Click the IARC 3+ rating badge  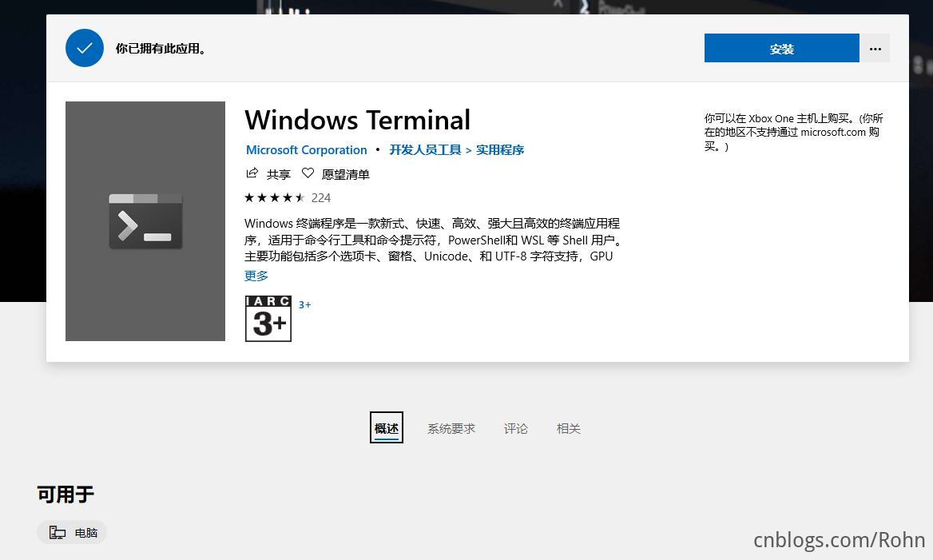268,319
